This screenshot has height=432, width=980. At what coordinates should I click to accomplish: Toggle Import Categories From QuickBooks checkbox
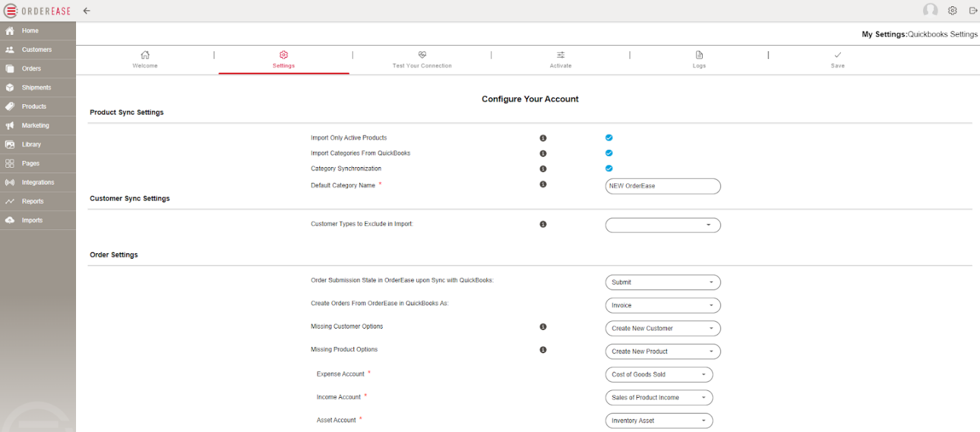click(609, 153)
